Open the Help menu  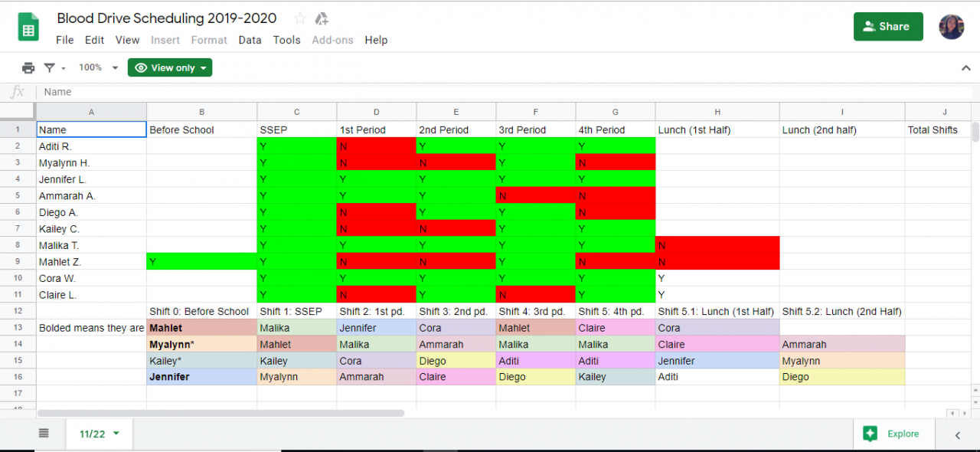coord(376,40)
